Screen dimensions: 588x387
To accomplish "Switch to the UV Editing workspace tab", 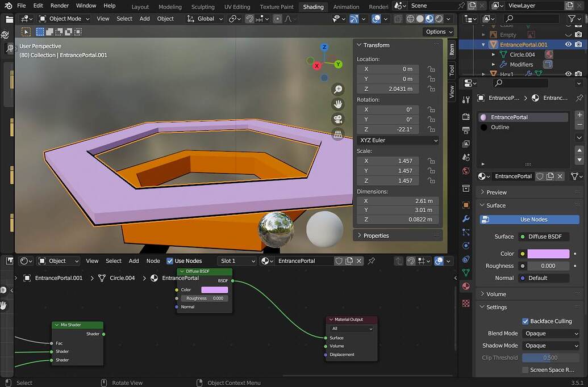I will (237, 7).
